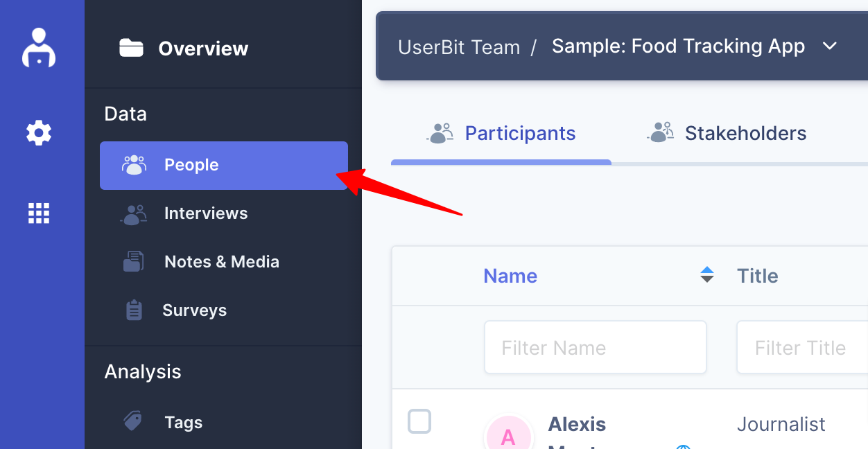Click the Interviews sidebar icon
Image resolution: width=868 pixels, height=449 pixels.
click(x=134, y=214)
